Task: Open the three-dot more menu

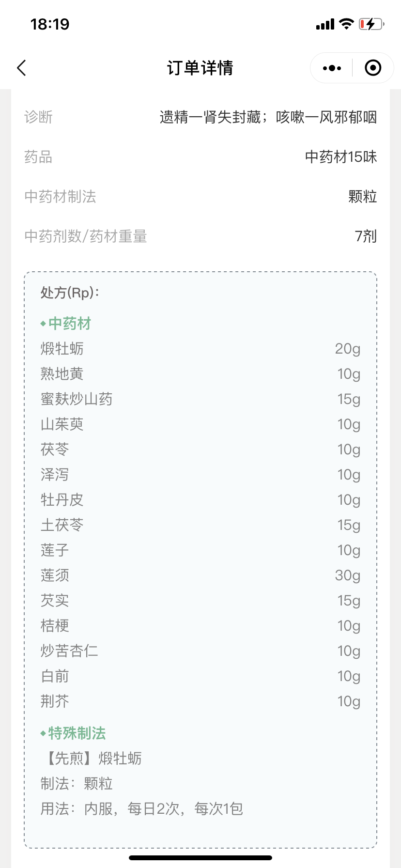Action: click(332, 68)
